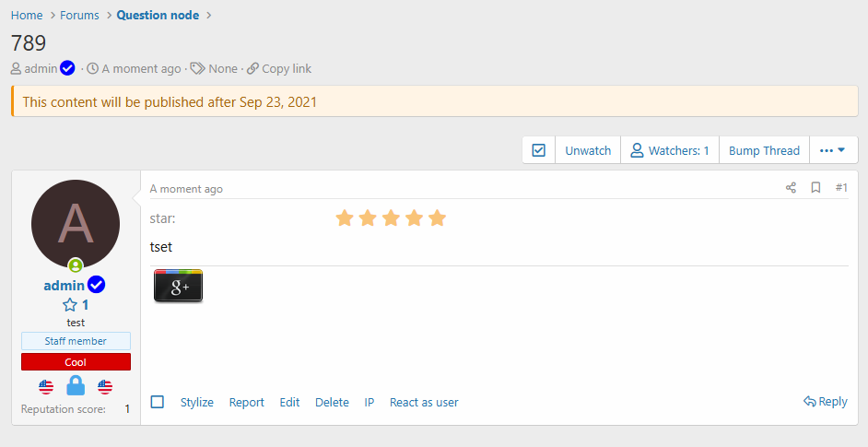Click the share icon on post #1

point(791,188)
